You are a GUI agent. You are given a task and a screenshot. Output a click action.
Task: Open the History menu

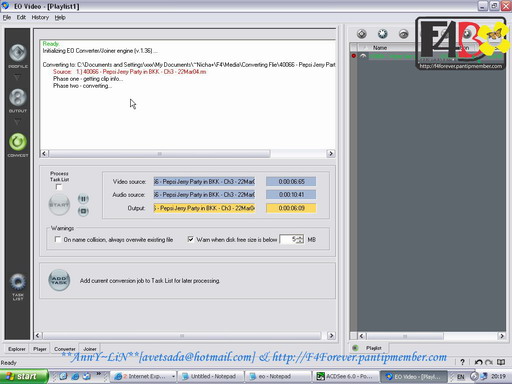pos(40,17)
